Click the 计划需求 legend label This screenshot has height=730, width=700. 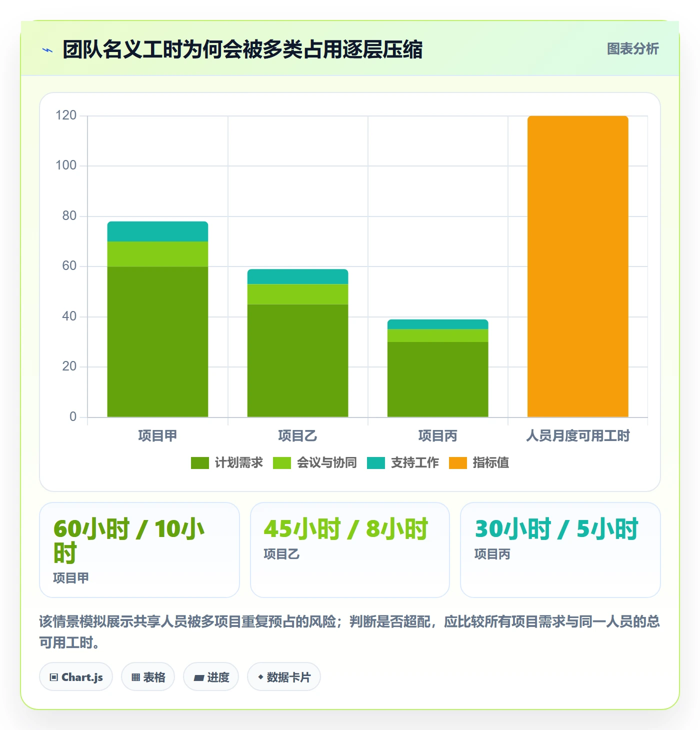pos(238,463)
